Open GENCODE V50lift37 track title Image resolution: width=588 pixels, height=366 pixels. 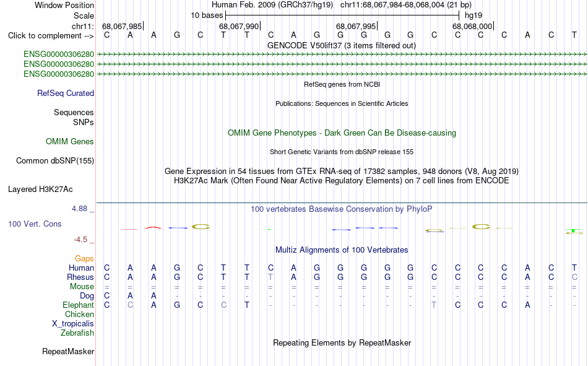pyautogui.click(x=342, y=45)
